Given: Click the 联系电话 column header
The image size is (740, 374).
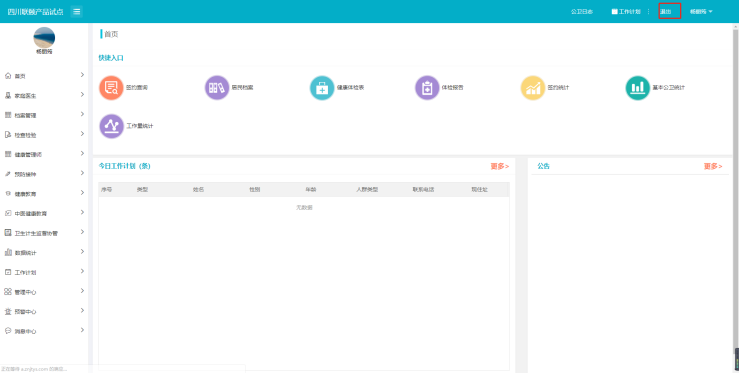Looking at the screenshot, I should point(423,189).
